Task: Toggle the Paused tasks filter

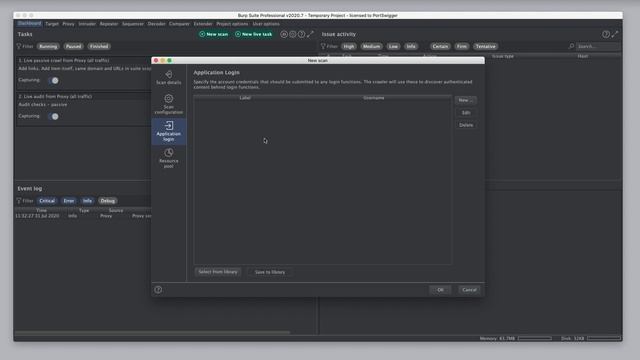Action: (73, 47)
